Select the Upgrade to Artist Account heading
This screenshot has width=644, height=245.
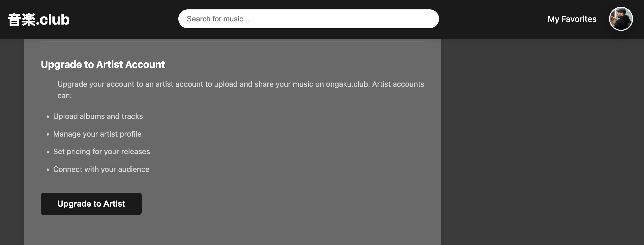tap(103, 64)
